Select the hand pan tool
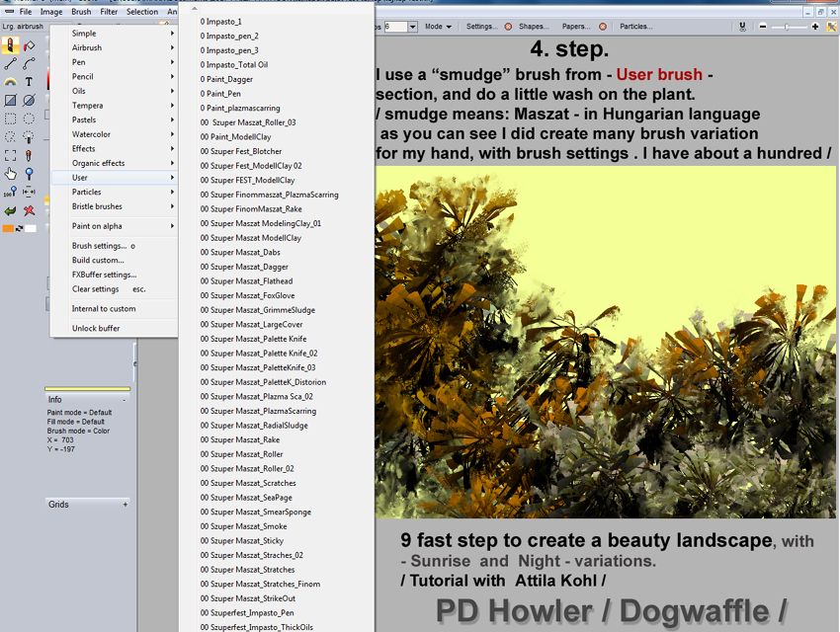Viewport: 840px width, 632px height. pos(10,174)
